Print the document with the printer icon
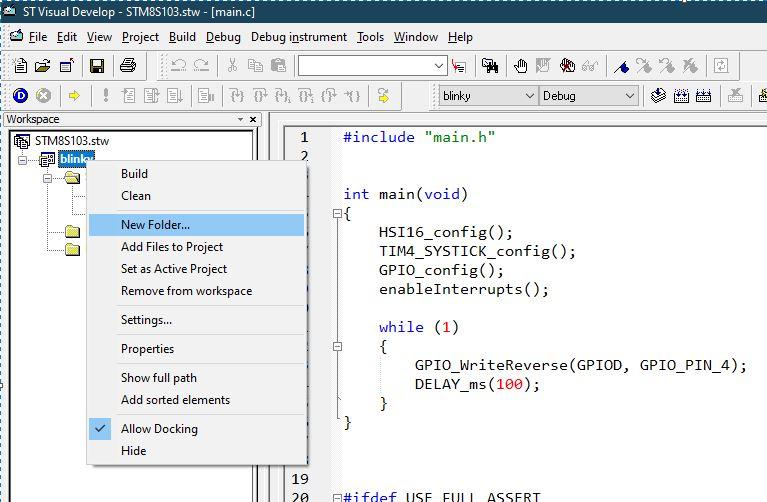 coord(128,66)
